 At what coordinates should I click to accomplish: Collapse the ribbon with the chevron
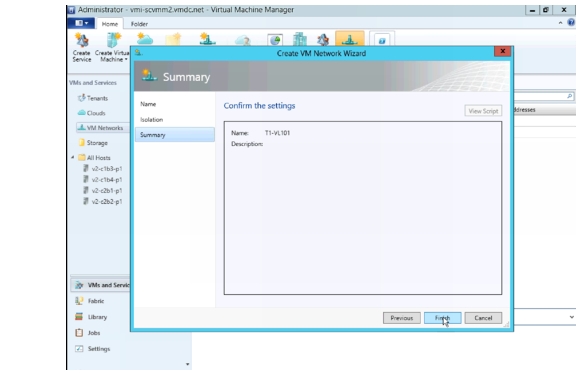(560, 23)
